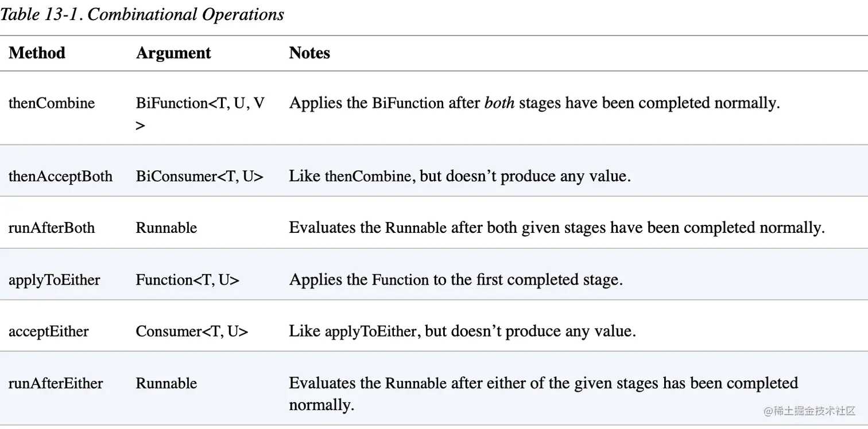Click the applyToEither method cell
This screenshot has width=868, height=429.
coord(54,280)
